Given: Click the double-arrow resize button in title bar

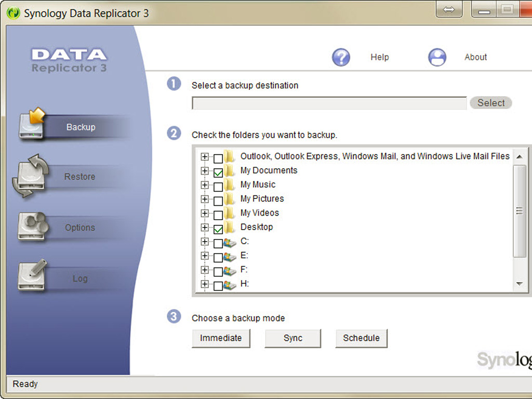Looking at the screenshot, I should [x=449, y=9].
